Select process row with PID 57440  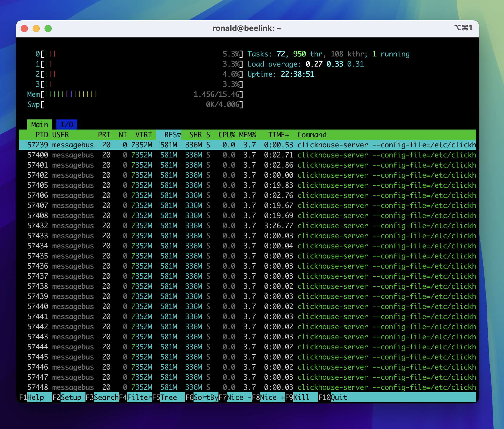point(248,306)
